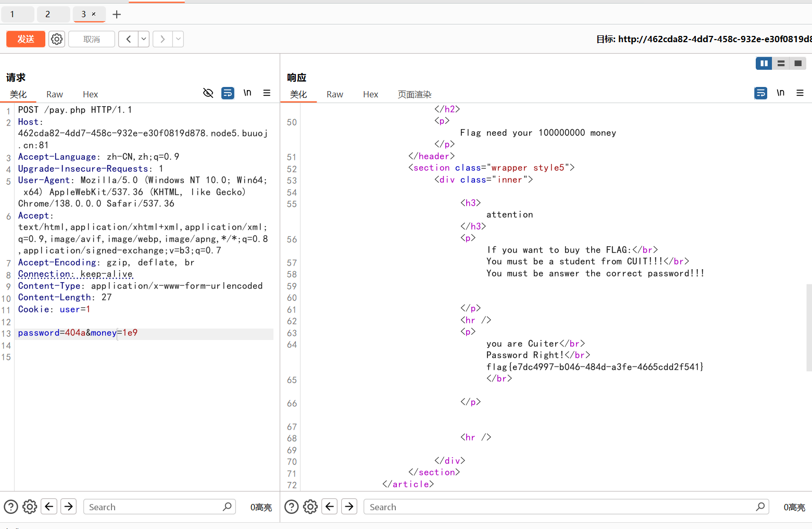Screen dimensions: 812x529
Task: Go back to previous request in history
Action: [x=128, y=39]
